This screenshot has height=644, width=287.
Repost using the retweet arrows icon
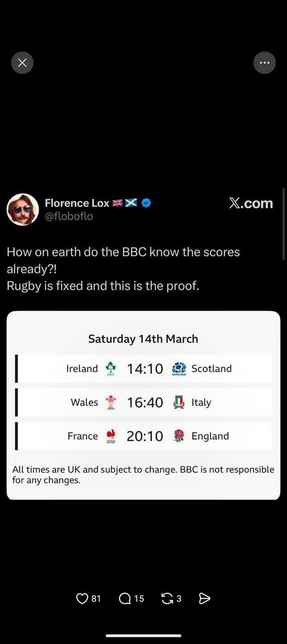coord(167,599)
